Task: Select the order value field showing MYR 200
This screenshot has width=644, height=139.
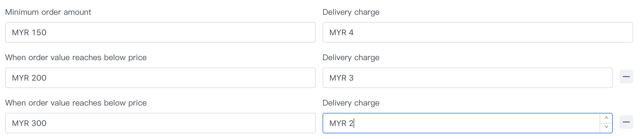Action: coord(160,78)
